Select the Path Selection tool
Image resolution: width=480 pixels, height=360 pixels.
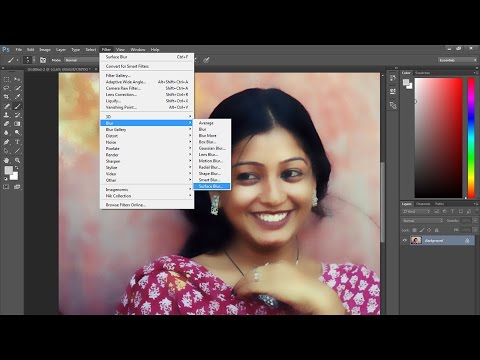pyautogui.click(x=6, y=151)
